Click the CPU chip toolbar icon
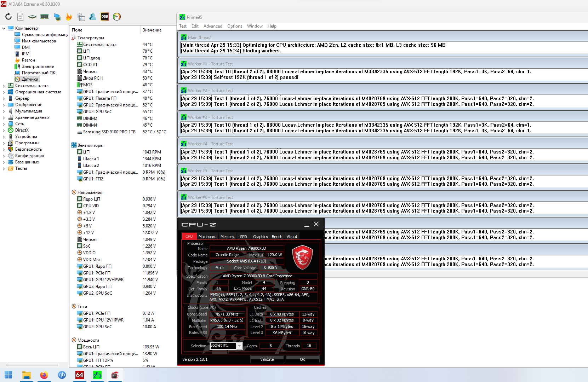Viewport: 588px width, 382px height. [x=33, y=17]
